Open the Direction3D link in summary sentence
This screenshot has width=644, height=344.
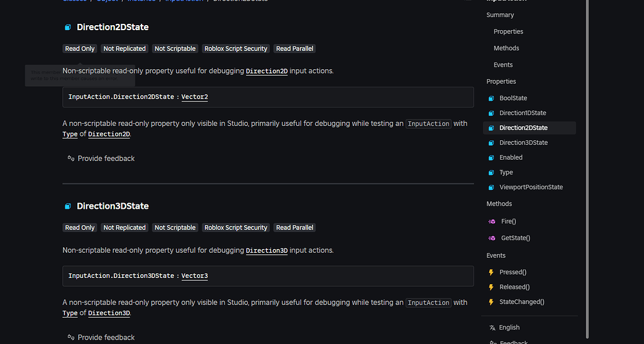(x=267, y=250)
